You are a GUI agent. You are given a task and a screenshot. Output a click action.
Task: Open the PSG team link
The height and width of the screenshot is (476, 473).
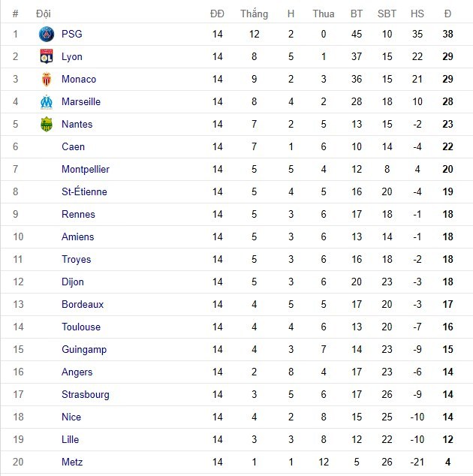coord(72,34)
